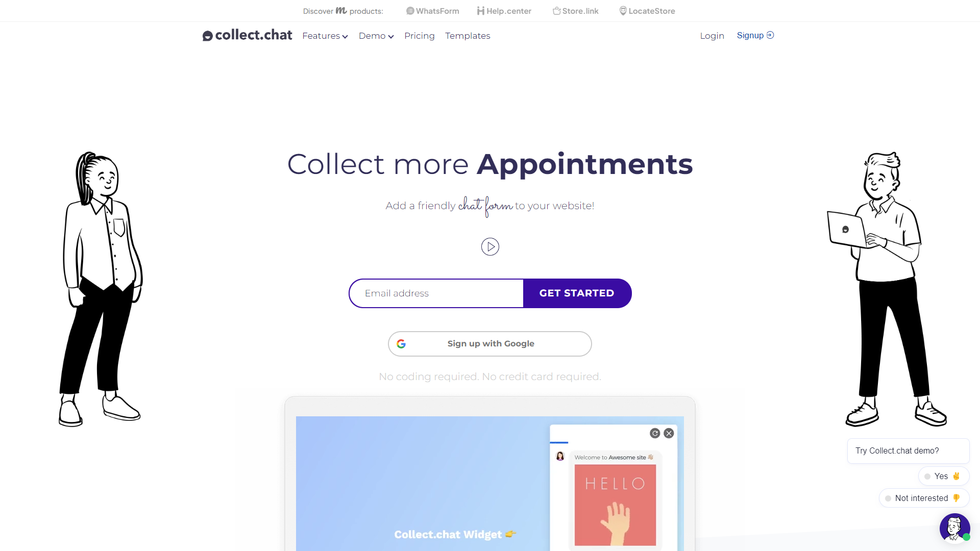Open the Pricing menu item
This screenshot has width=980, height=551.
420,36
